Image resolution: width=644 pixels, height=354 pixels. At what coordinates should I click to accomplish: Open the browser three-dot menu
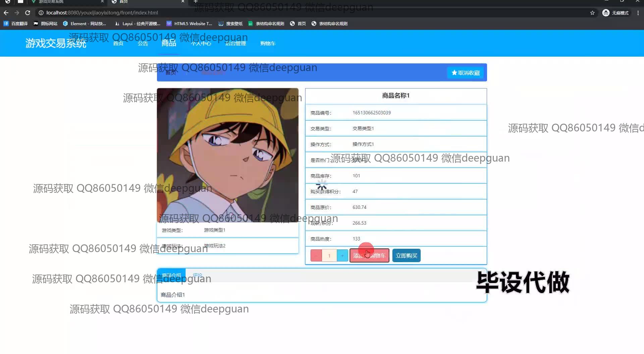pyautogui.click(x=638, y=13)
